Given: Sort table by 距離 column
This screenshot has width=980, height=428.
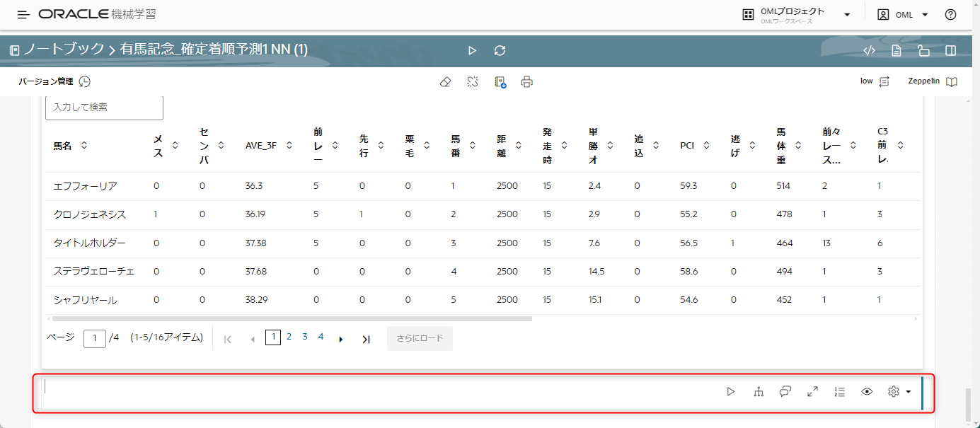Looking at the screenshot, I should (x=519, y=146).
